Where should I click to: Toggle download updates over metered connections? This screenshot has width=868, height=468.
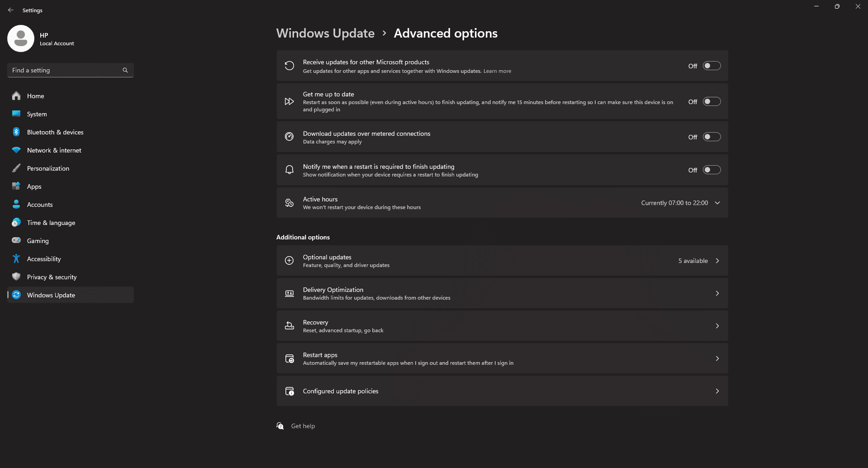[x=711, y=137]
